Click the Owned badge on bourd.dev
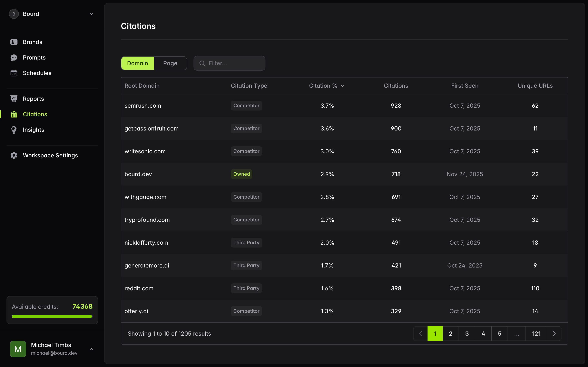 point(241,174)
